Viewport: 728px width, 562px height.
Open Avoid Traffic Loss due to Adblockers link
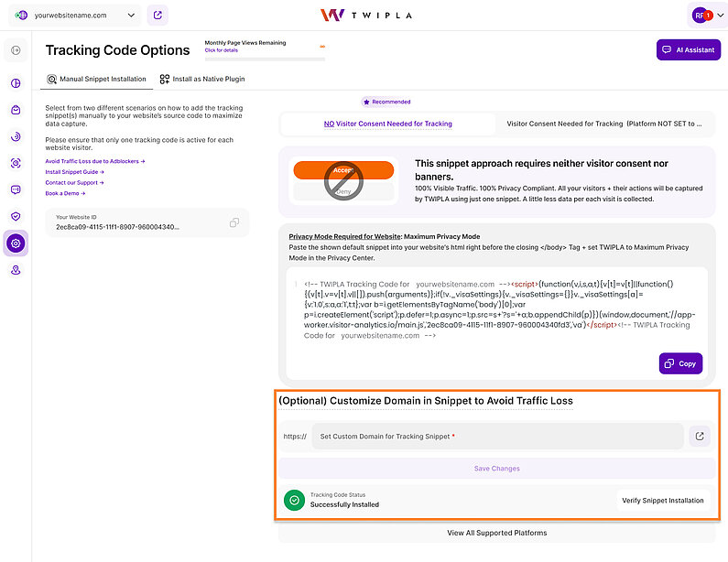tap(95, 161)
